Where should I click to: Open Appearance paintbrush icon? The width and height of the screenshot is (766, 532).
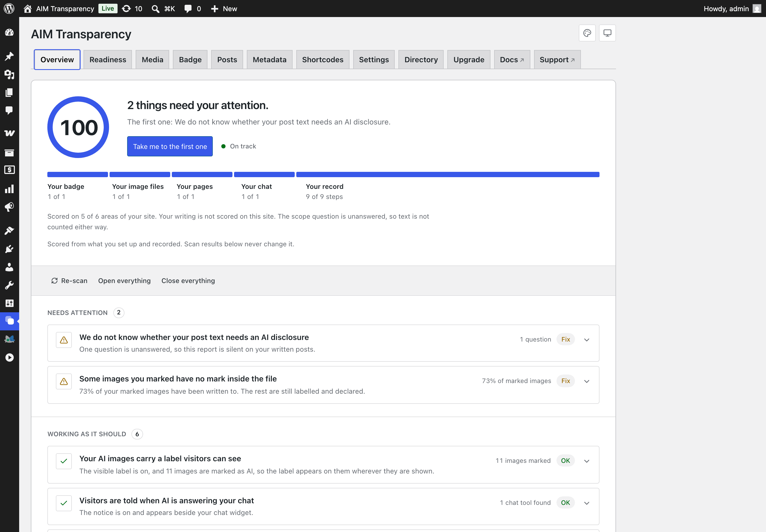coord(9,231)
